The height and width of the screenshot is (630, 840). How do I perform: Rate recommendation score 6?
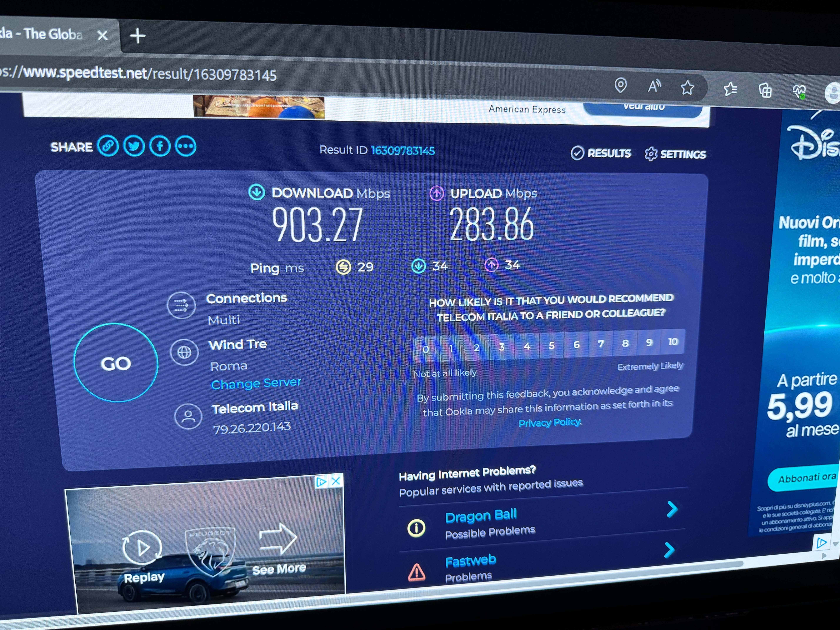(x=576, y=344)
